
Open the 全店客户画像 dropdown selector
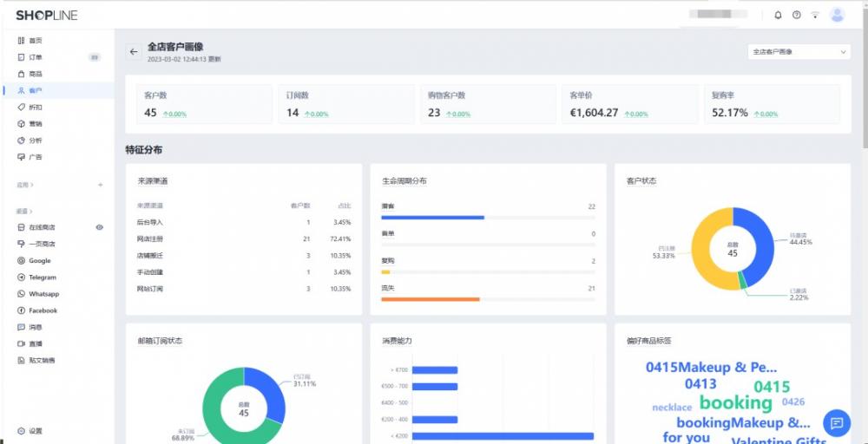pyautogui.click(x=799, y=52)
